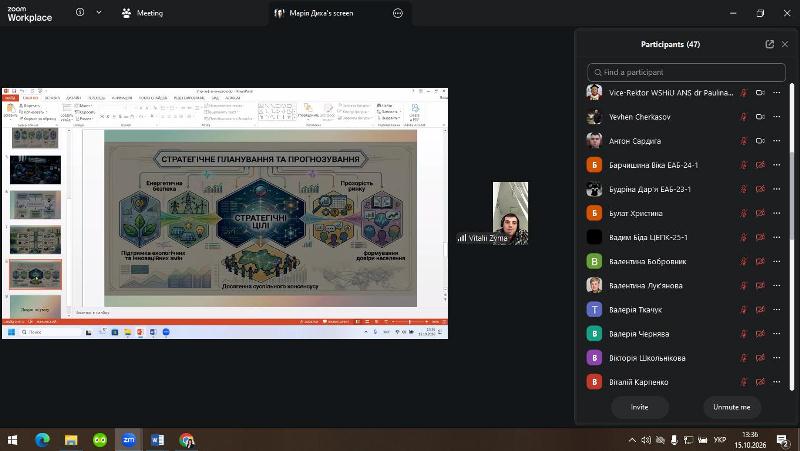Click Vitalii Zyma's video tile
This screenshot has height=451, width=800.
510,213
